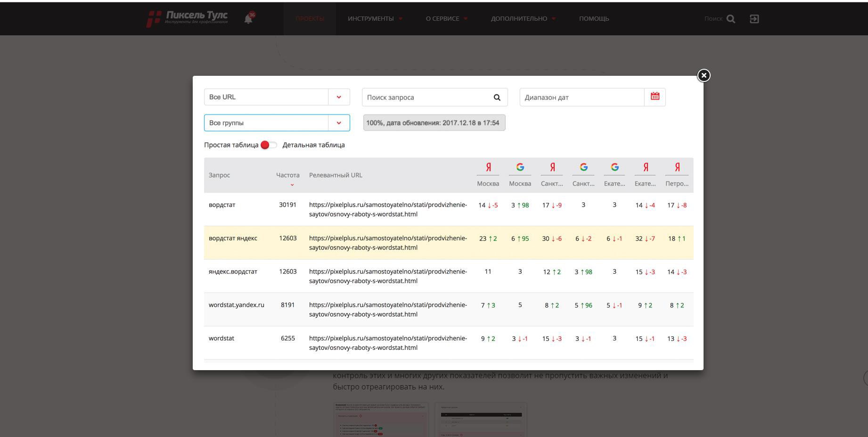868x437 pixels.
Task: Click the update status 100% badge
Action: click(x=434, y=122)
